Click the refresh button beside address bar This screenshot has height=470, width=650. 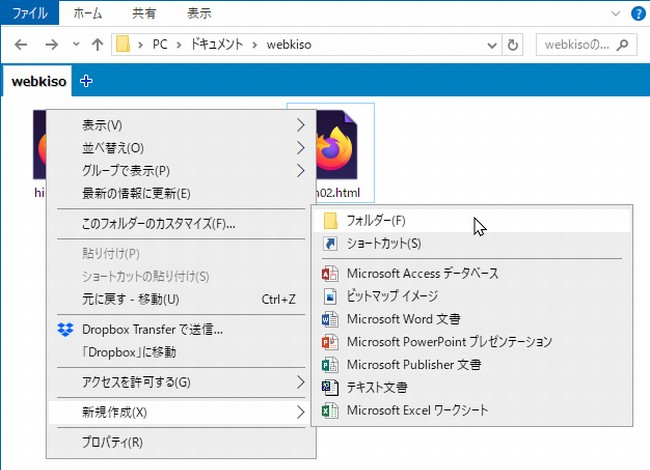coord(514,45)
